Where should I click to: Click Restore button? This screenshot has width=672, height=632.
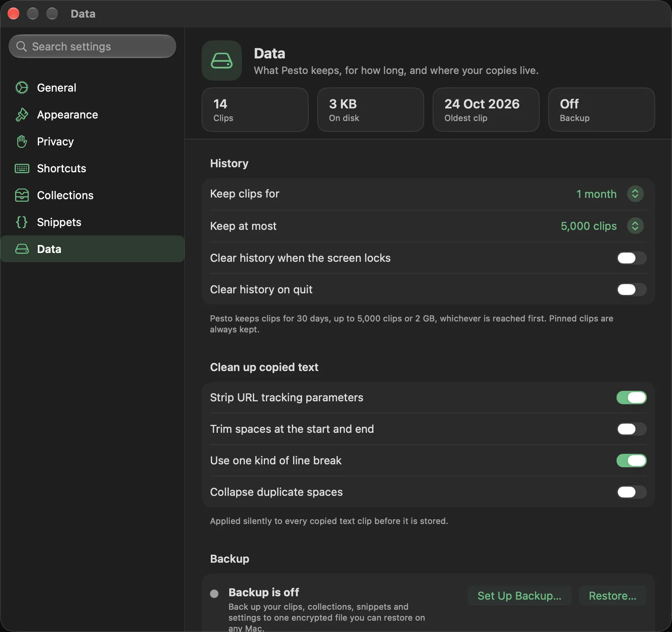612,596
